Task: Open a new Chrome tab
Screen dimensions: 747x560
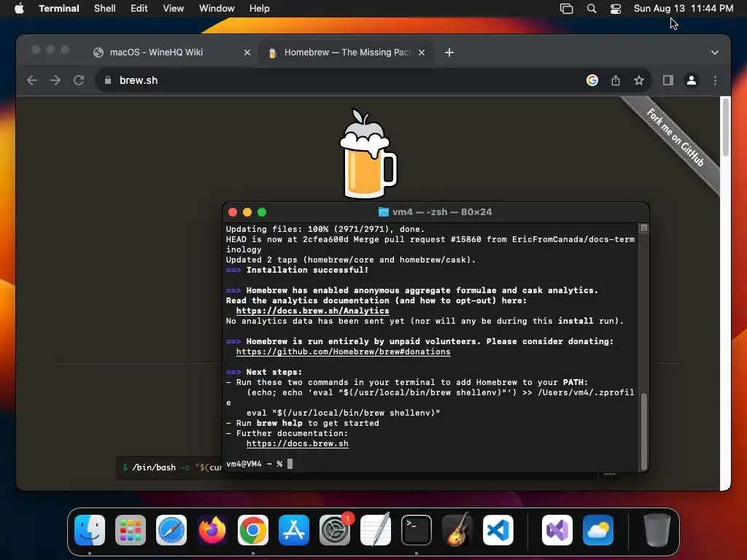Action: click(x=449, y=52)
